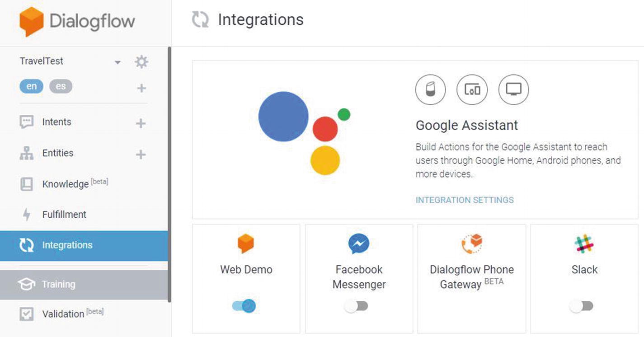
Task: Click the TV display icon
Action: pyautogui.click(x=513, y=89)
